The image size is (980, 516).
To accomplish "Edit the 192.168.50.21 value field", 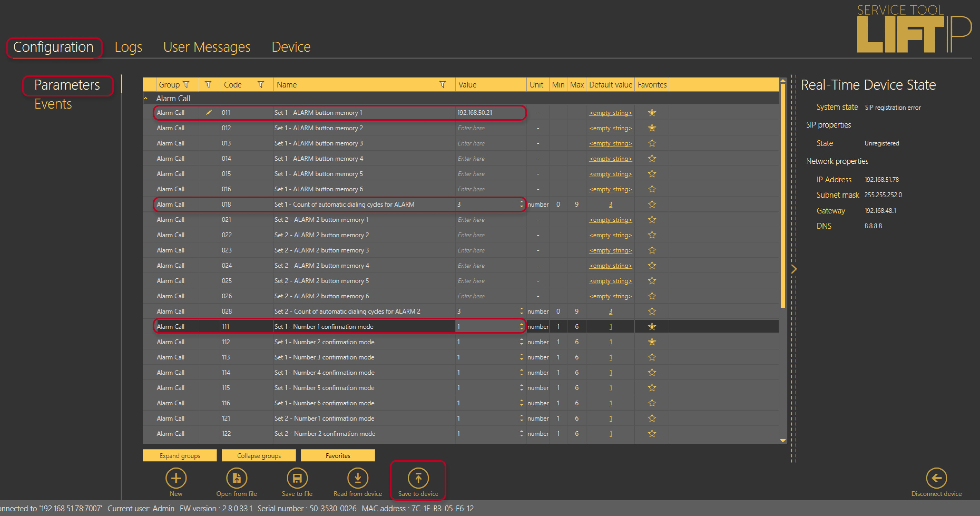I will pos(490,113).
